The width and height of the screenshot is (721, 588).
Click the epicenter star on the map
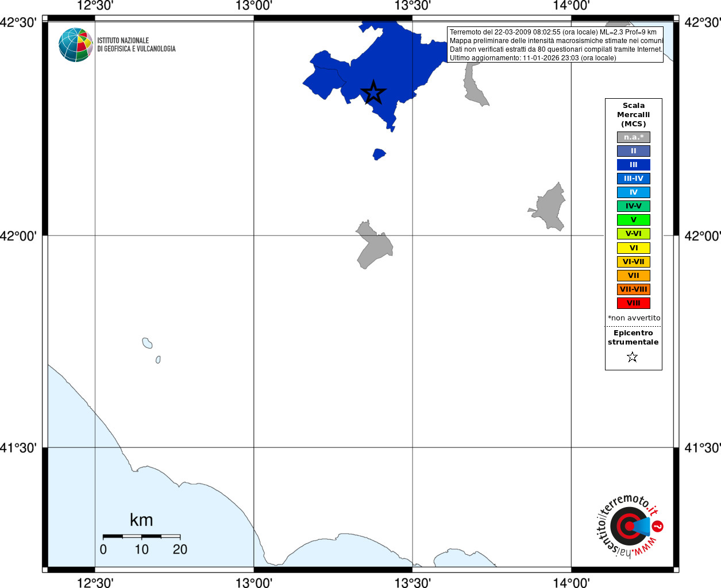tap(373, 92)
